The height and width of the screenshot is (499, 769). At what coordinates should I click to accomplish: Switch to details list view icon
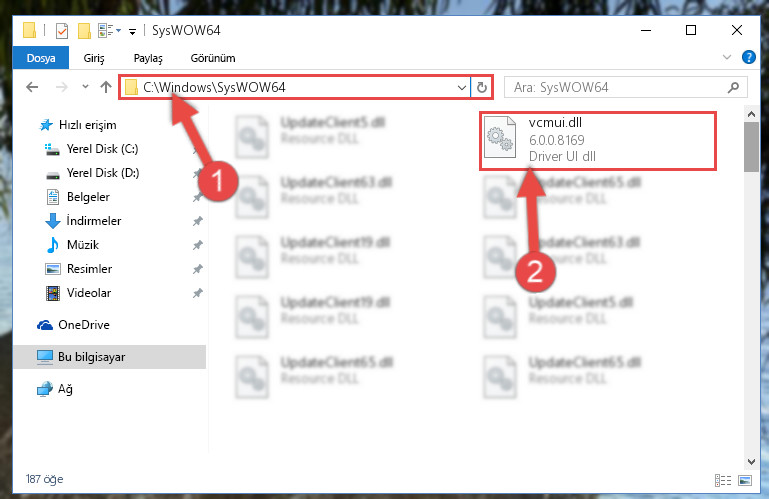723,480
